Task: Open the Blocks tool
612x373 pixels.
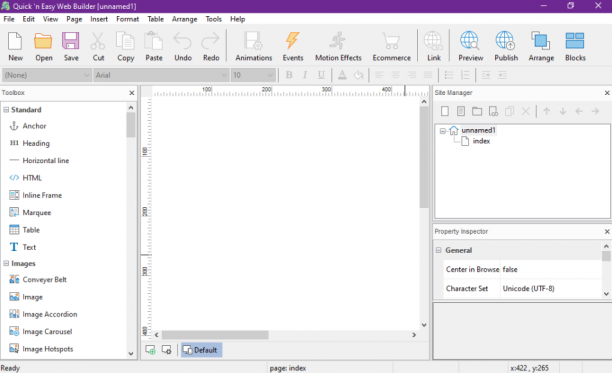Action: coord(575,46)
